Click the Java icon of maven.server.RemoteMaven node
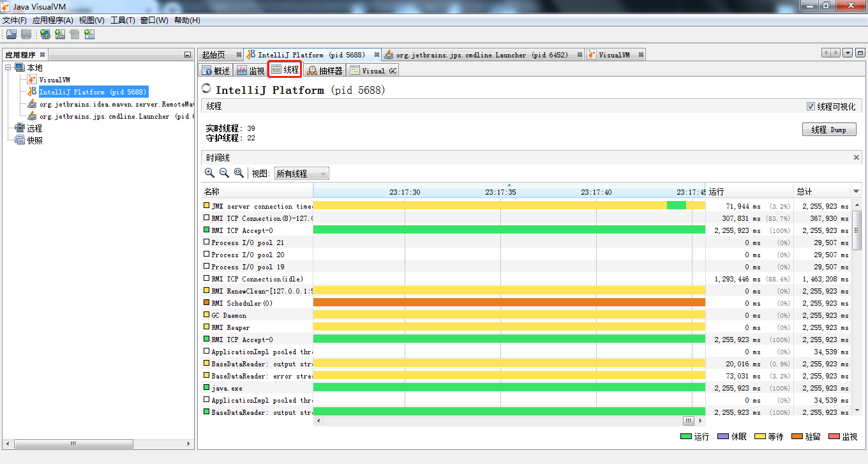The height and width of the screenshot is (464, 868). pyautogui.click(x=32, y=104)
